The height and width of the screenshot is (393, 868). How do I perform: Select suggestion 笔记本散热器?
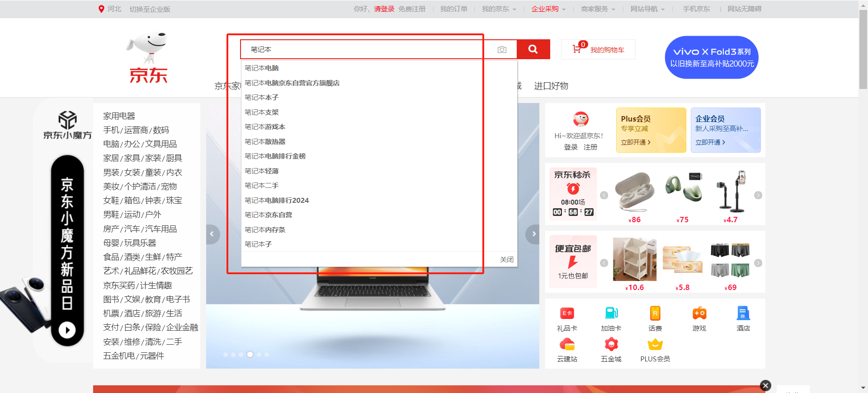pyautogui.click(x=379, y=142)
